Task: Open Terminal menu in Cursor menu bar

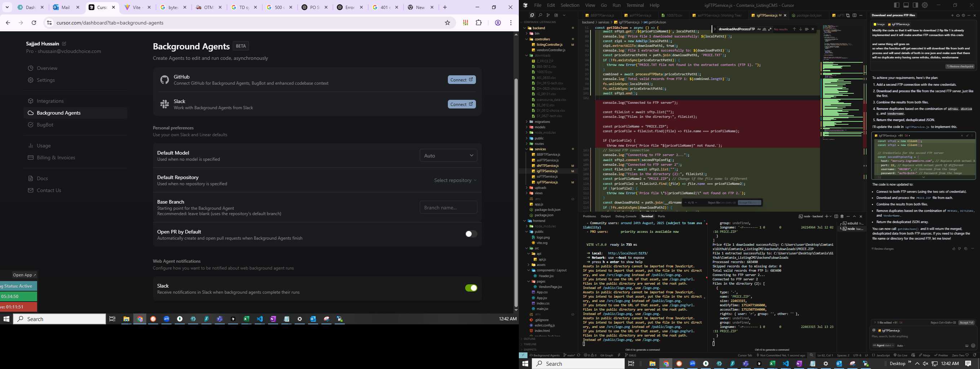Action: point(635,5)
